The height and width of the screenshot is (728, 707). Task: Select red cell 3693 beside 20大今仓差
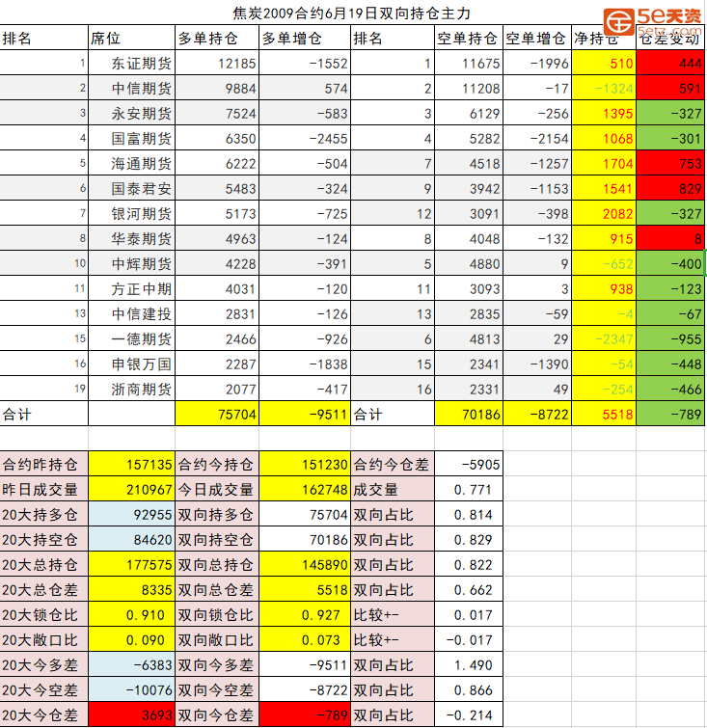coord(131,715)
